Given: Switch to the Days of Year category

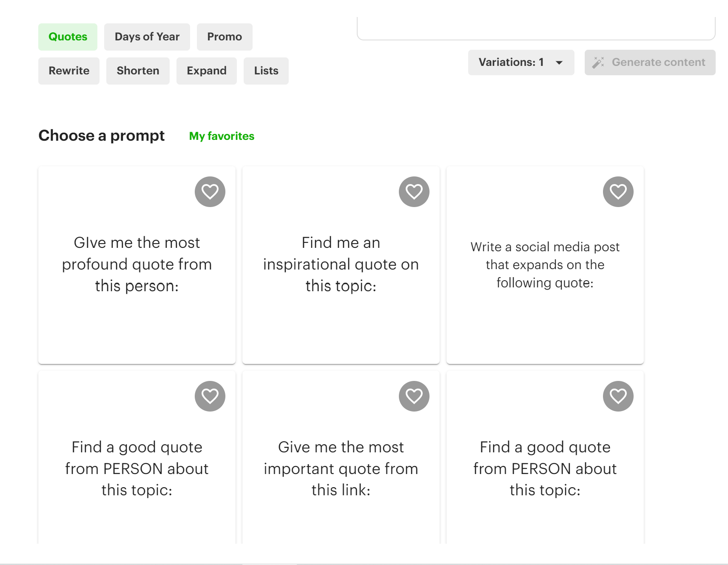Looking at the screenshot, I should tap(147, 37).
